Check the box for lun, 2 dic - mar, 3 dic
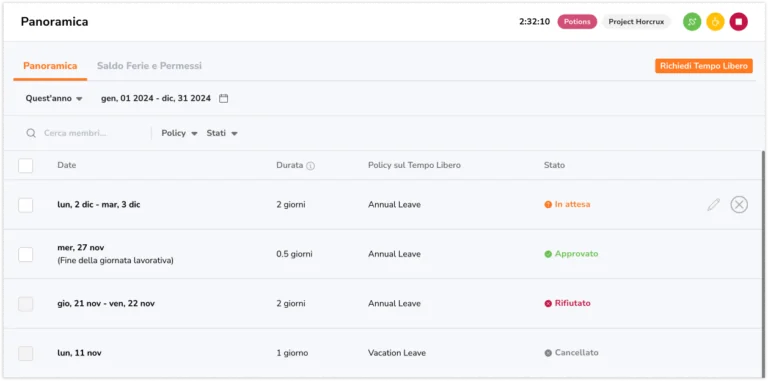The height and width of the screenshot is (381, 768). [25, 205]
